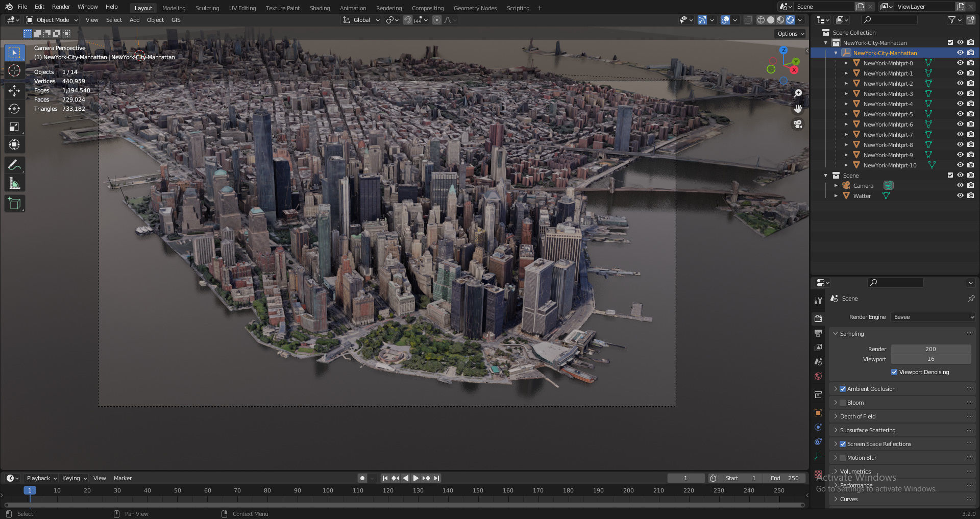Open the Geometry Nodes workspace tab

[x=475, y=8]
